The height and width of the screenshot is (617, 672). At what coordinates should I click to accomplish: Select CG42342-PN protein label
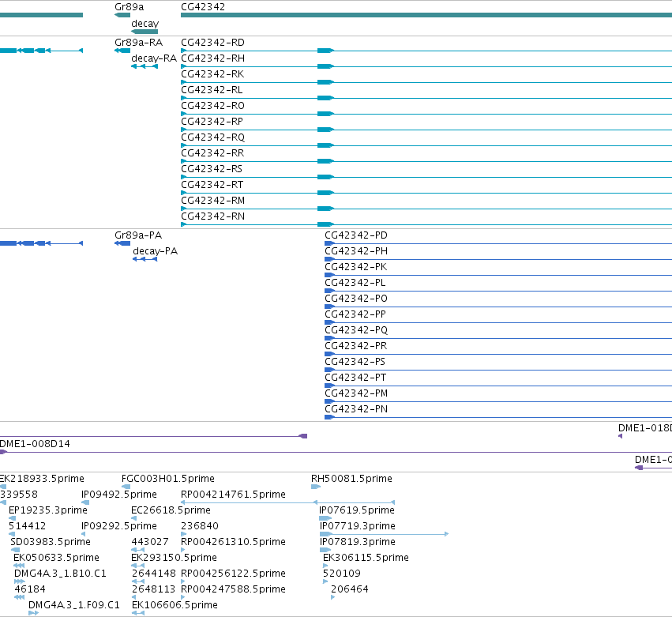coord(355,410)
